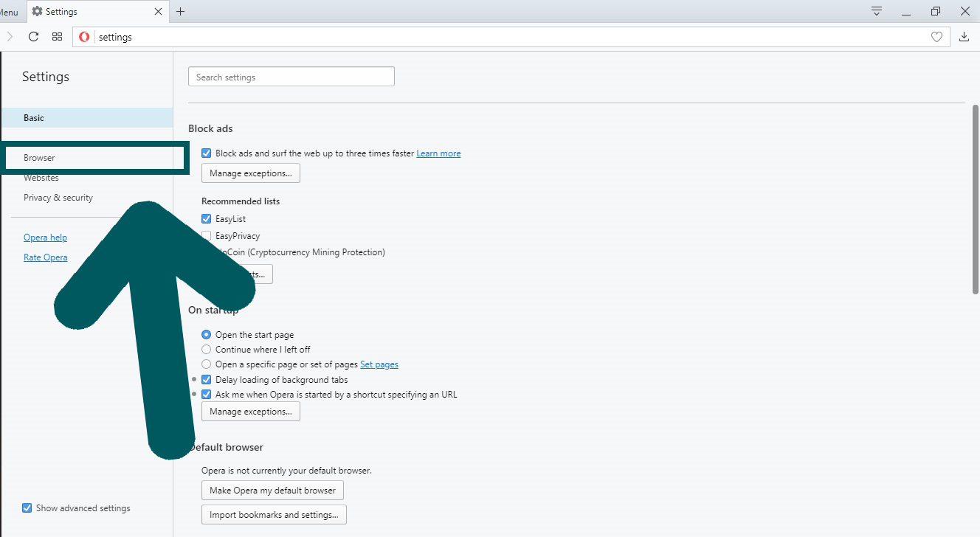Open the Basic settings section

86,118
